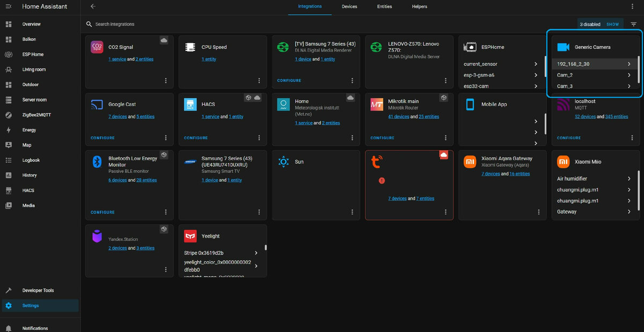Switch to the Helpers tab
The height and width of the screenshot is (332, 644).
coord(420,6)
